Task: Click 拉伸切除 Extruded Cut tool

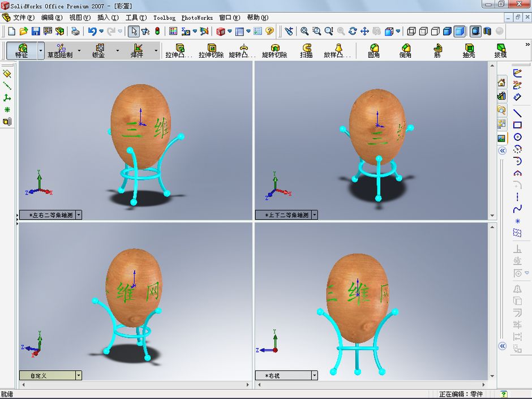Action: (211, 50)
